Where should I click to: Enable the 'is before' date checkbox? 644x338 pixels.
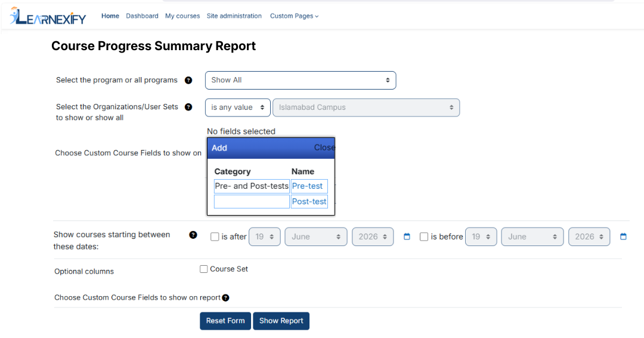[x=424, y=236]
